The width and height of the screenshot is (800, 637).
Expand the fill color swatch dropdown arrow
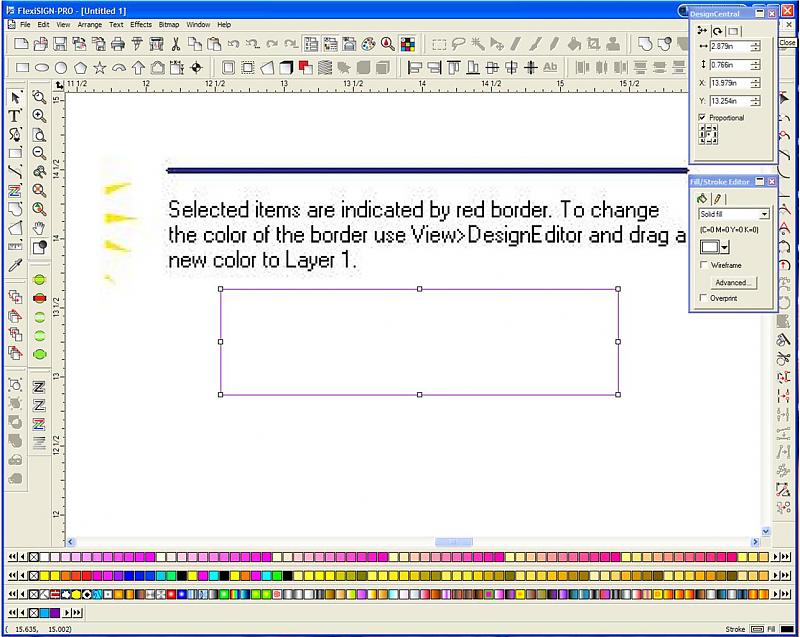coord(725,247)
